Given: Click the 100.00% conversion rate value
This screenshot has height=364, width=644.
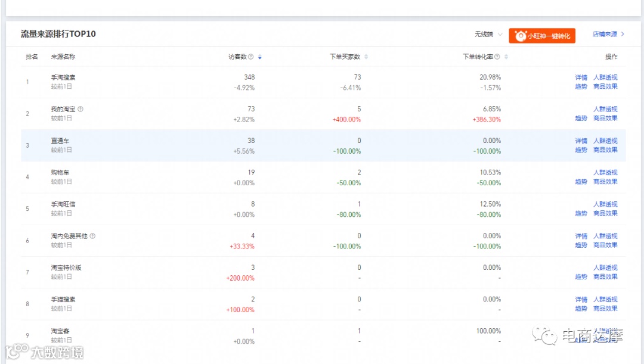Looking at the screenshot, I should (488, 331).
